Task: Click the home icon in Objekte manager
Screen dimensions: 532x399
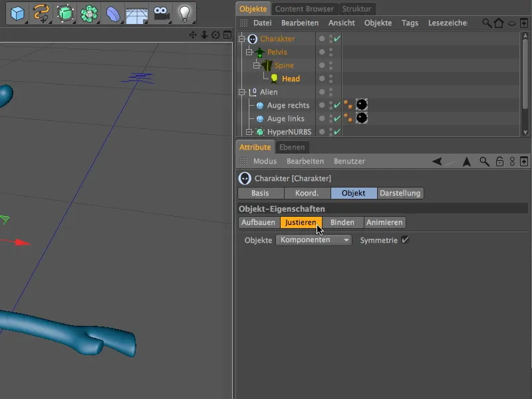Action: [x=499, y=23]
